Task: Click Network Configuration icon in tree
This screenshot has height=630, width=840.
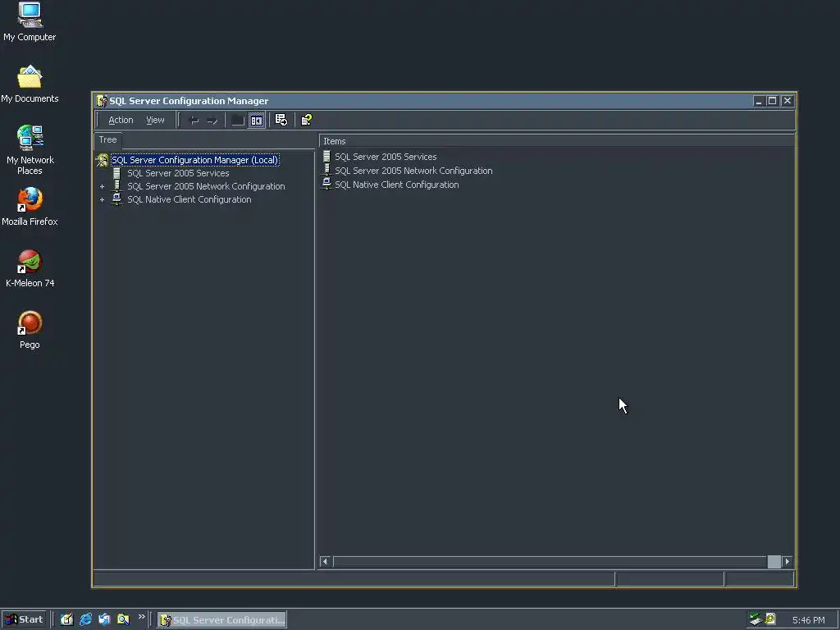Action: pos(116,186)
